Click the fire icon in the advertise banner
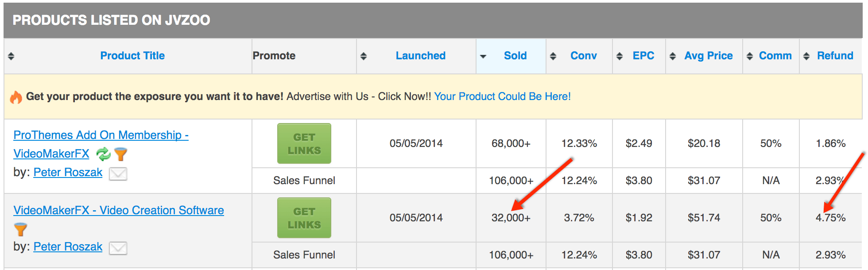Viewport: 868px width, 270px height. [16, 97]
